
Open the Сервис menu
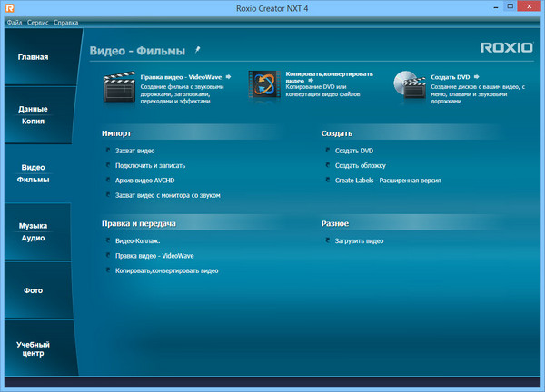coord(37,21)
